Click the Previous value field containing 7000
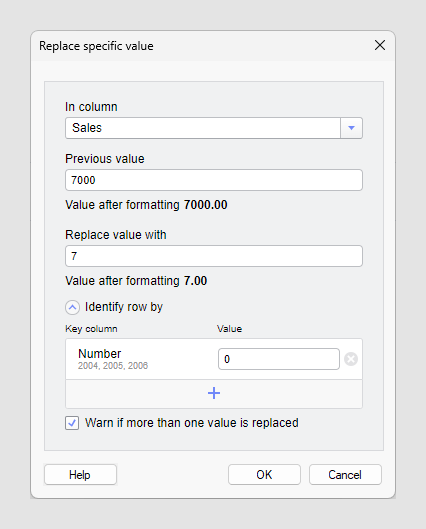The height and width of the screenshot is (529, 426). [x=214, y=180]
